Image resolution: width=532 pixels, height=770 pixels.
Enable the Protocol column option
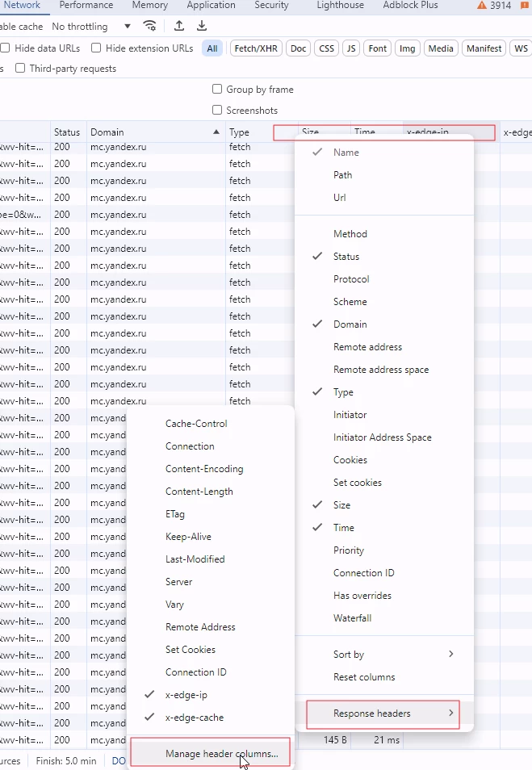click(384, 279)
